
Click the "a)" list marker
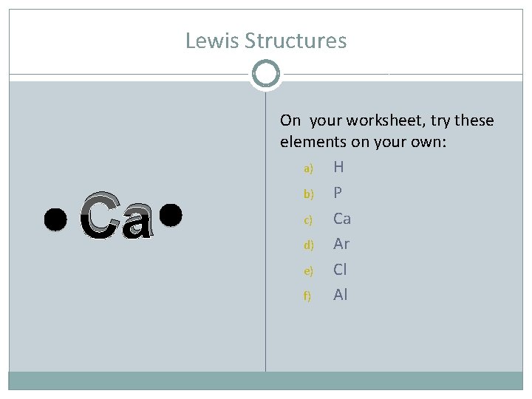(308, 169)
